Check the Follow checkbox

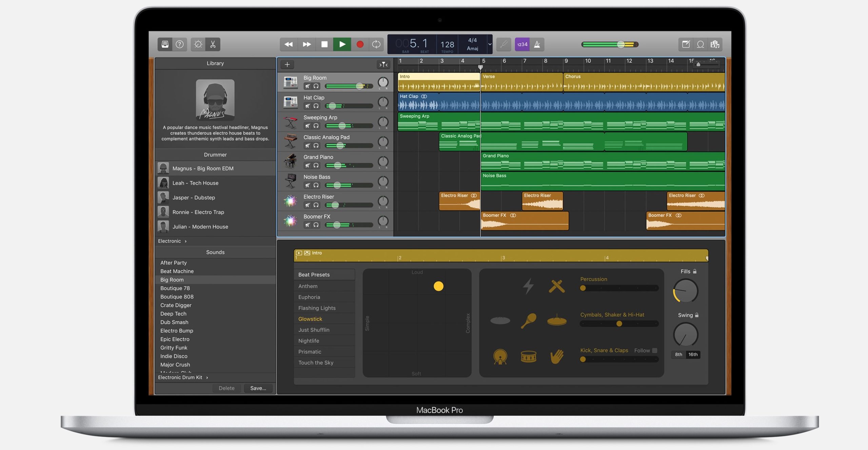[655, 350]
